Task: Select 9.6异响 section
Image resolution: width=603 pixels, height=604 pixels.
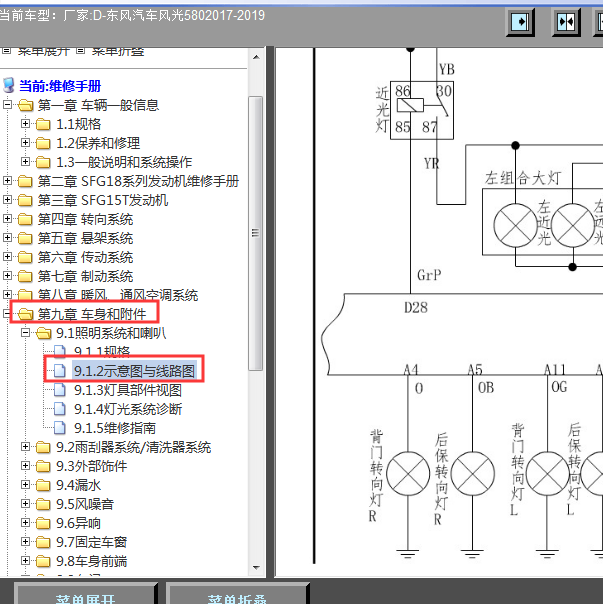Action: click(x=78, y=523)
